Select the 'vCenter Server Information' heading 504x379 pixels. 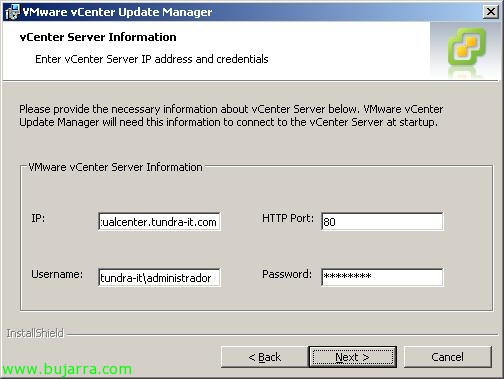(98, 37)
